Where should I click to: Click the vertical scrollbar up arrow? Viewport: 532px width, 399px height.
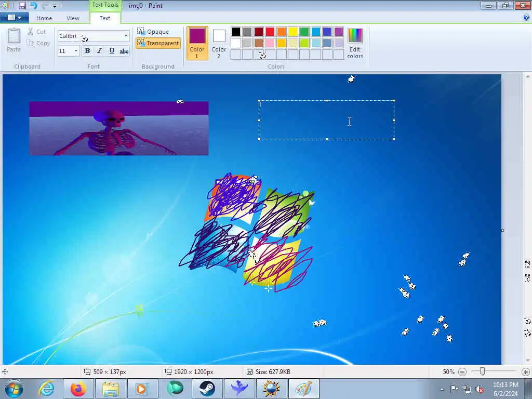(x=528, y=77)
